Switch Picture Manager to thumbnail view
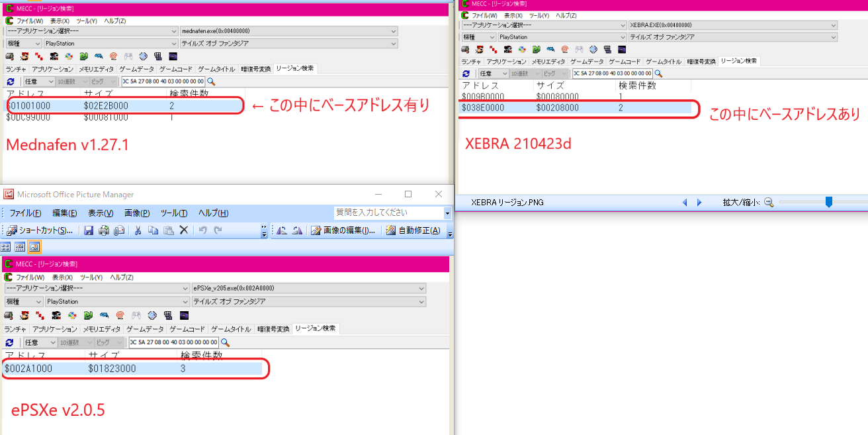The image size is (868, 435). (6, 247)
